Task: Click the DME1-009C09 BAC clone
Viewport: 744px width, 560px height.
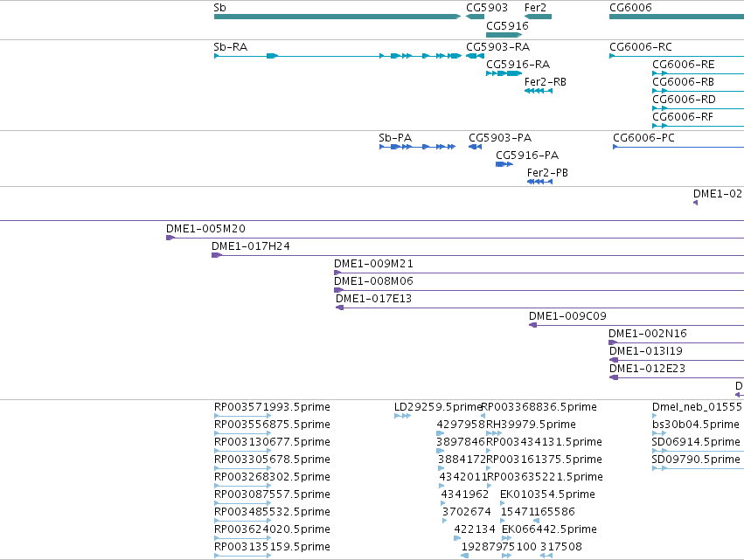Action: (636, 325)
